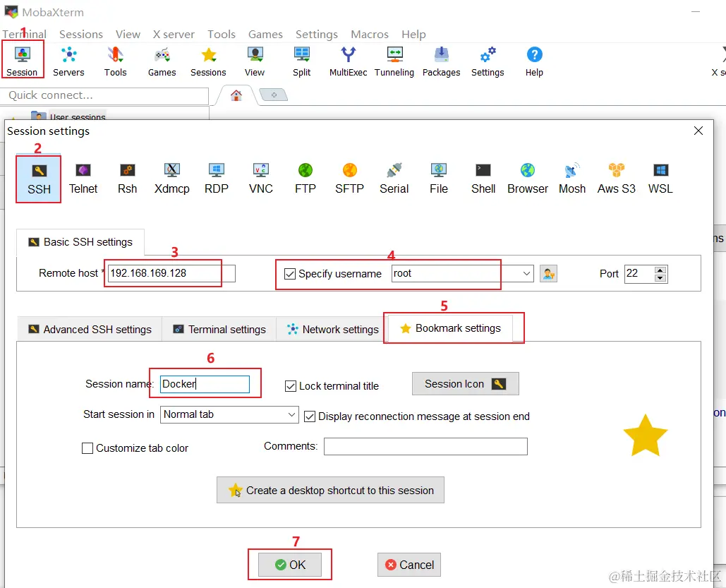Viewport: 726px width, 588px height.
Task: Select the File session type
Action: (438, 179)
